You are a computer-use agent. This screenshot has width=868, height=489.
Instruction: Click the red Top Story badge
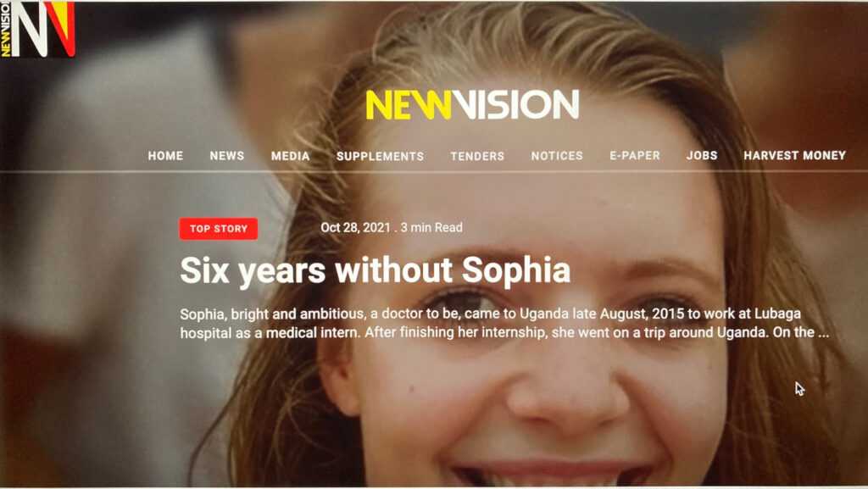click(x=219, y=229)
